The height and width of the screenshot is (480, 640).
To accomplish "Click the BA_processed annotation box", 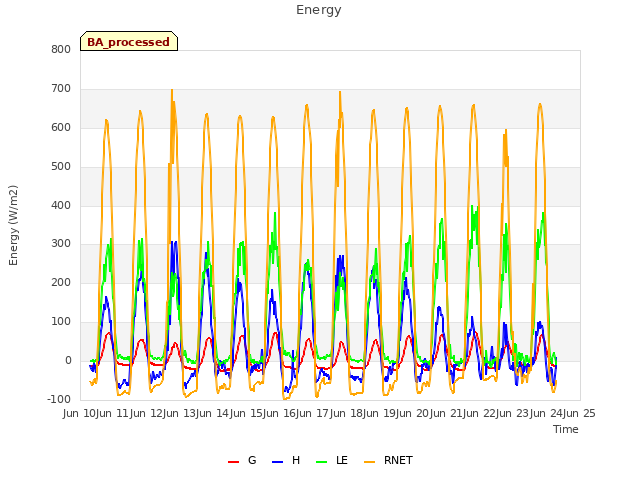I will (129, 41).
